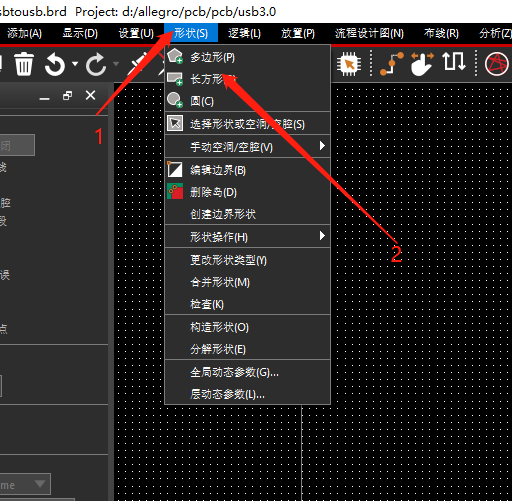Click the up-down arrows swap icon

coord(454,62)
